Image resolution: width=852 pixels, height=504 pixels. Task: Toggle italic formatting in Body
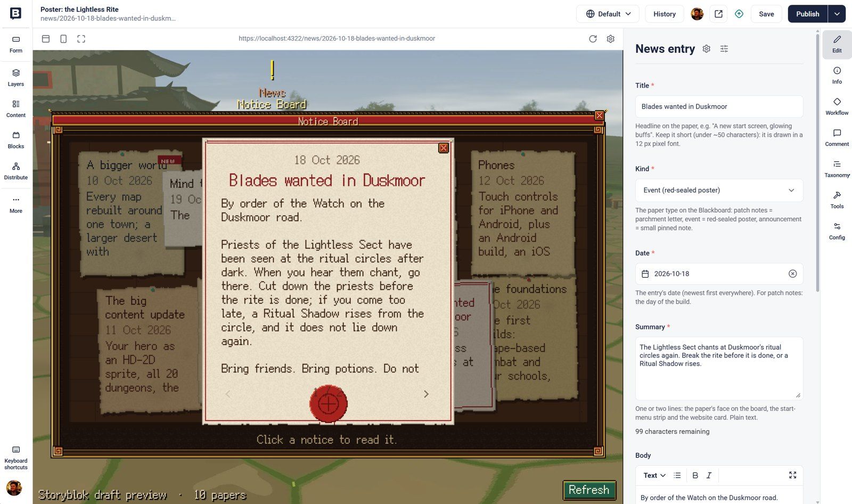709,475
